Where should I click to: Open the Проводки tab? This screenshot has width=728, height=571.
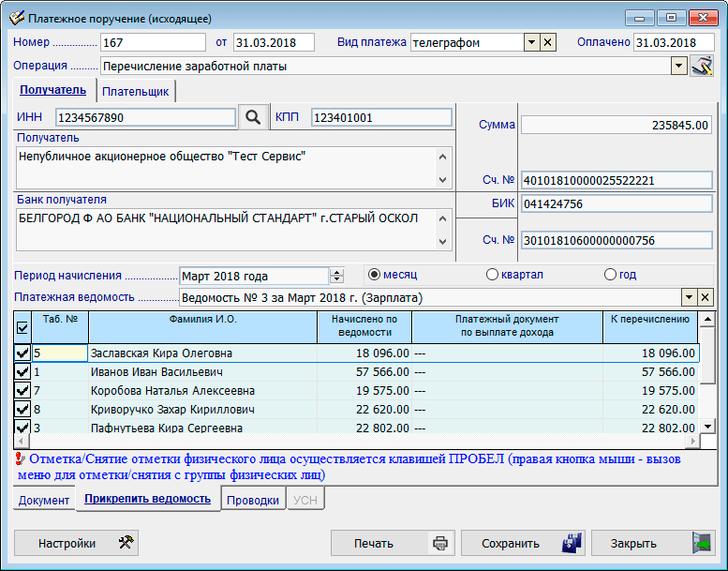253,500
